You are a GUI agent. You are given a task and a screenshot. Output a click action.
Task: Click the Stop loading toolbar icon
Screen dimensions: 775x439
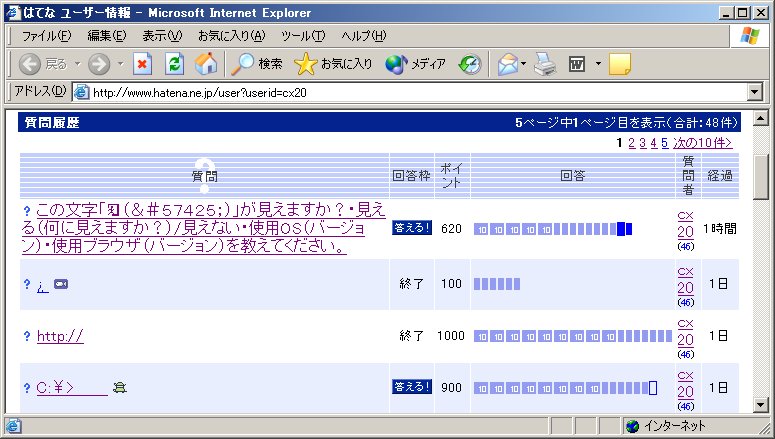pyautogui.click(x=142, y=64)
